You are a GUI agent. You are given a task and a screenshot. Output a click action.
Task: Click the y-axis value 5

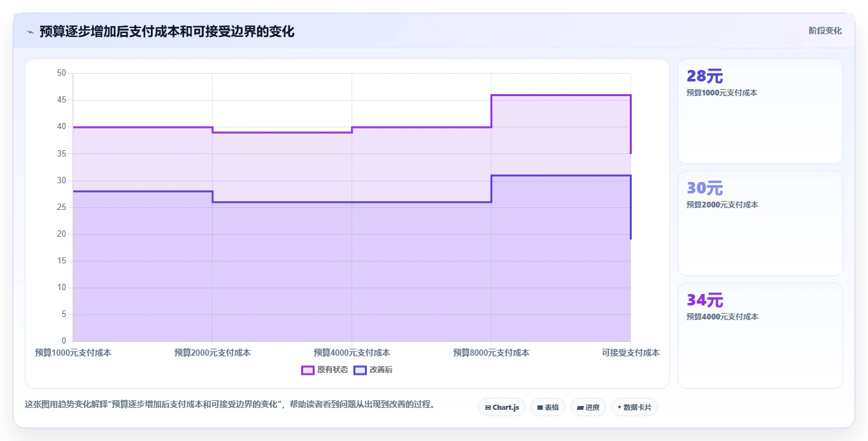coord(64,314)
